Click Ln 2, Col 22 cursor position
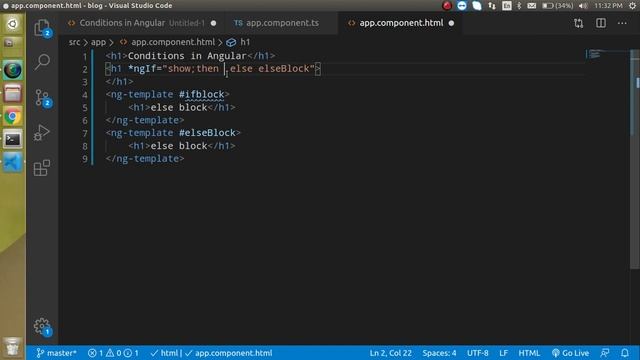Viewport: 640px width, 360px height. pyautogui.click(x=391, y=353)
